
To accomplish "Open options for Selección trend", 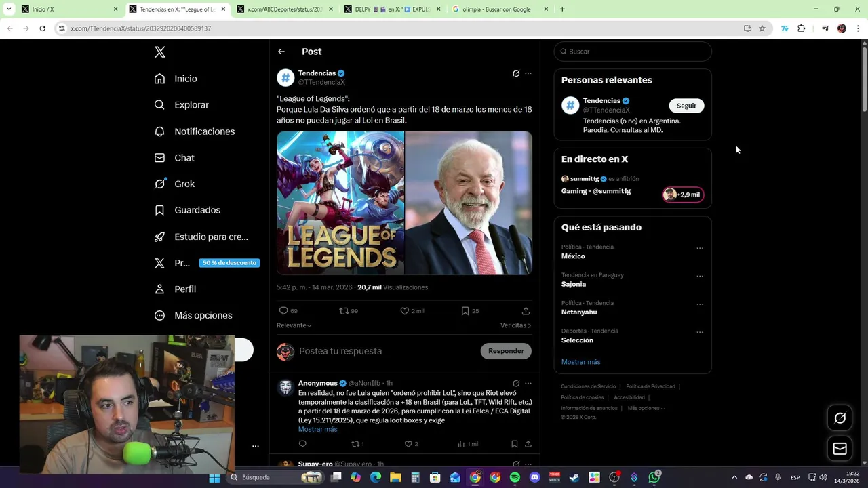I will [x=700, y=332].
